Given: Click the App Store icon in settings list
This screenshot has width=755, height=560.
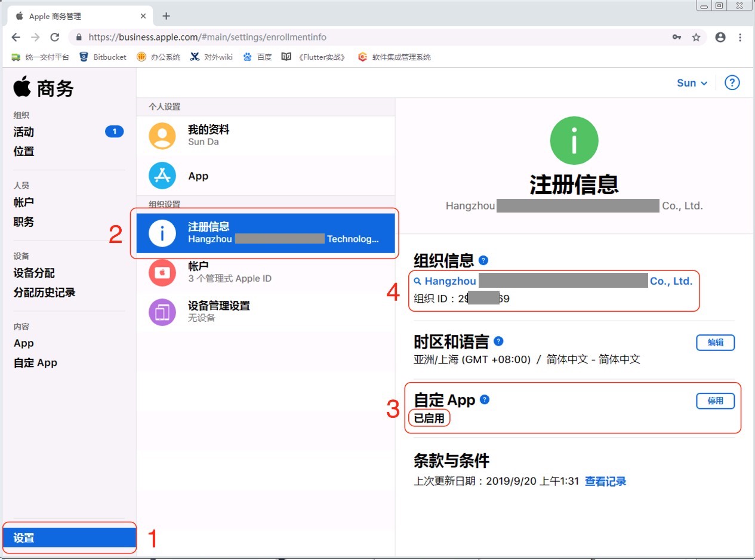Looking at the screenshot, I should [x=162, y=176].
